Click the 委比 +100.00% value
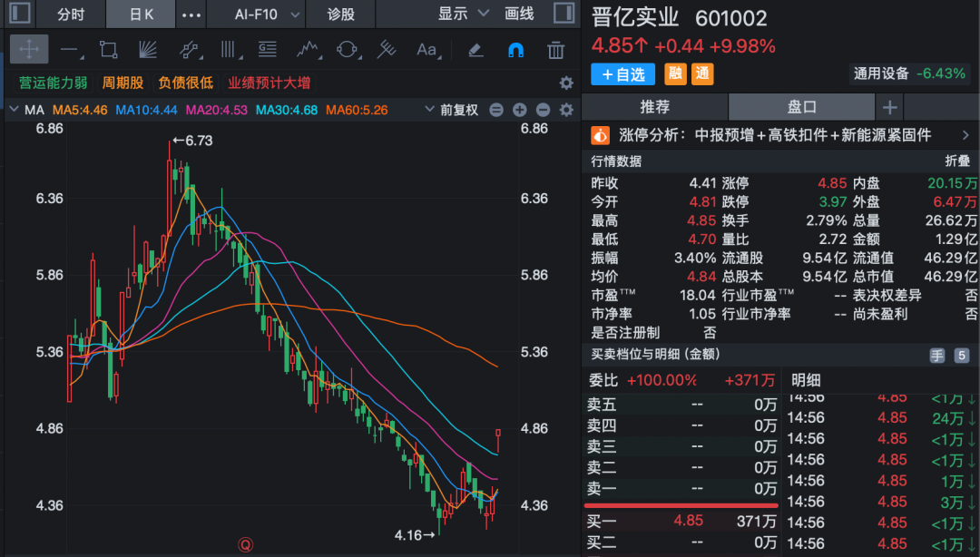 coord(661,380)
